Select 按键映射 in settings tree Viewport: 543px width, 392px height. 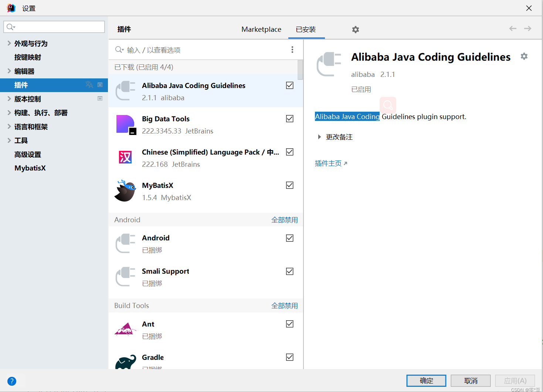tap(28, 57)
